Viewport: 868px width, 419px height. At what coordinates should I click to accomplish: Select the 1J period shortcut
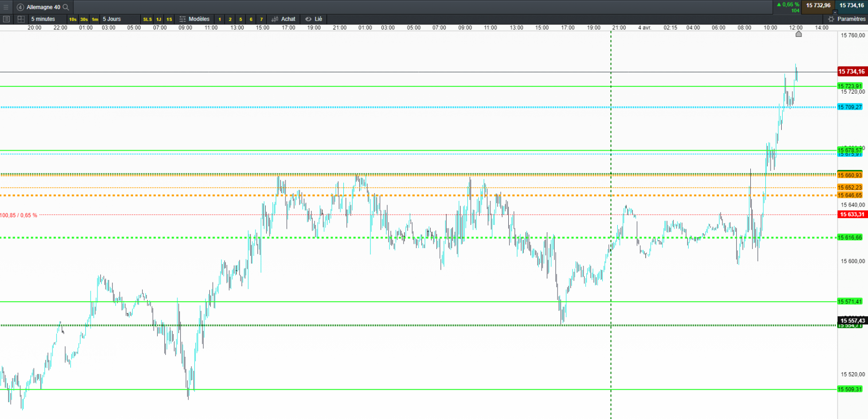click(159, 19)
